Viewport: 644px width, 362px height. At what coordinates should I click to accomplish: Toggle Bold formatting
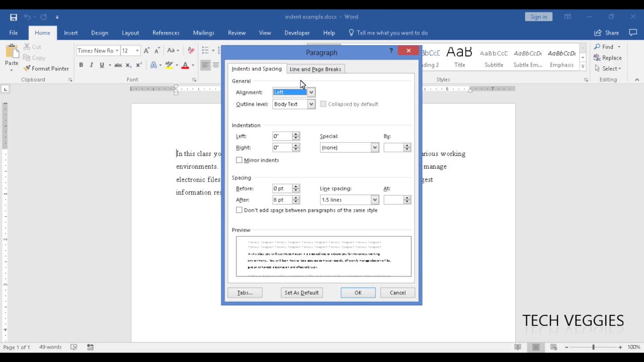(x=81, y=65)
